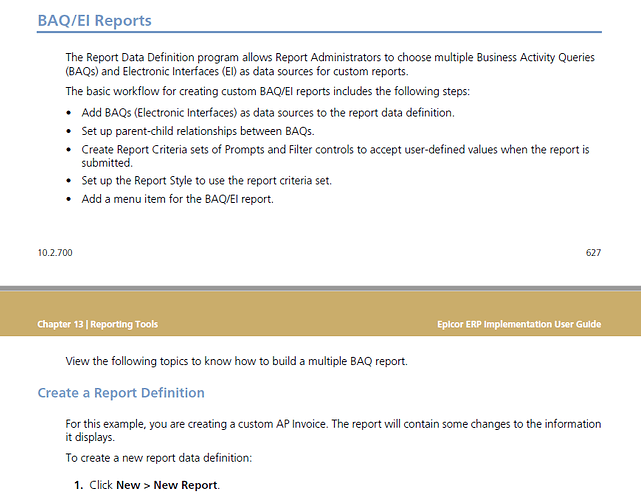The width and height of the screenshot is (641, 500).
Task: Click the bullet Set up the Report Style
Action: (206, 181)
